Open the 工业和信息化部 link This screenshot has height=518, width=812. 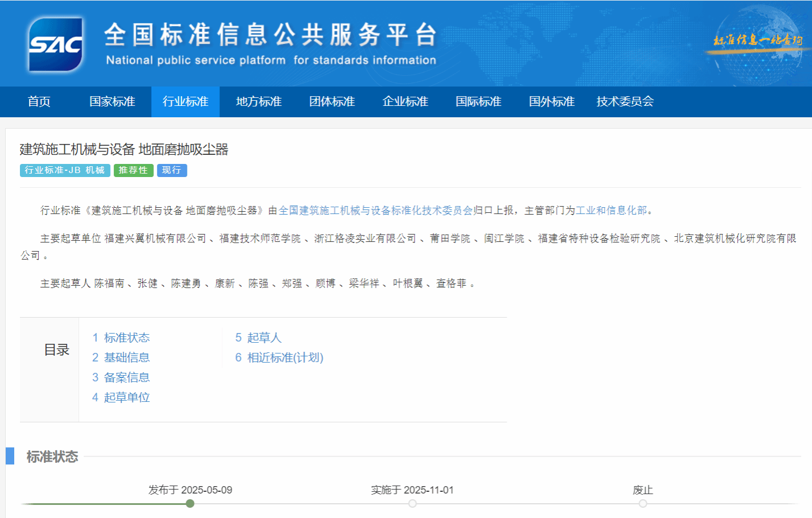611,211
